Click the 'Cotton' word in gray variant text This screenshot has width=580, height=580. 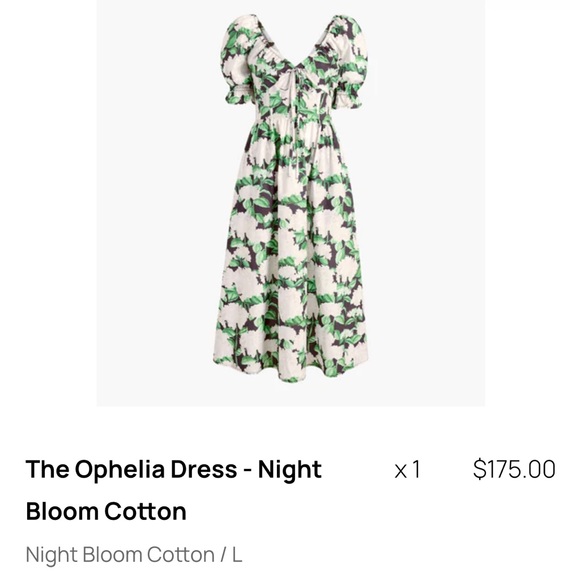[x=181, y=555]
